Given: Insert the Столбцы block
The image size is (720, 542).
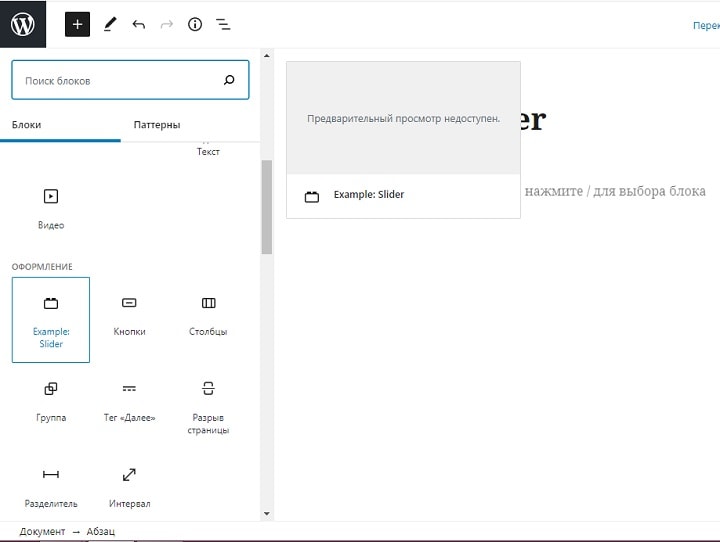Looking at the screenshot, I should click(208, 320).
